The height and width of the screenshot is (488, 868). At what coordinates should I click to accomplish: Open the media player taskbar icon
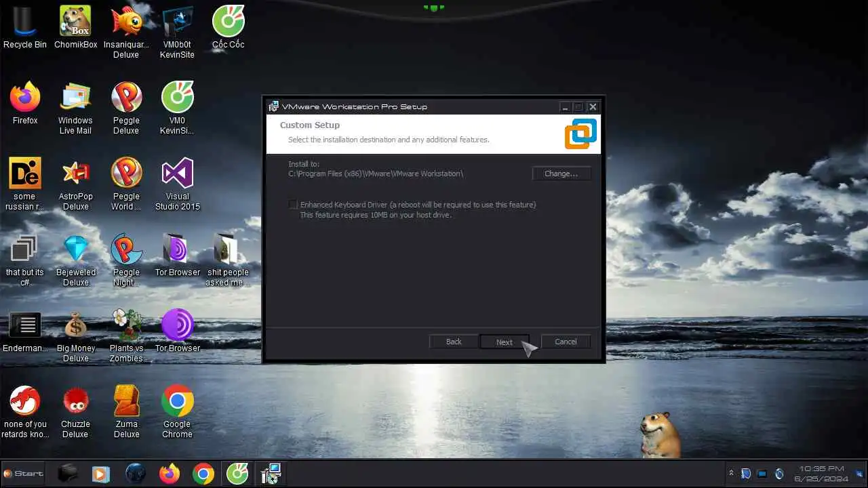pos(100,473)
